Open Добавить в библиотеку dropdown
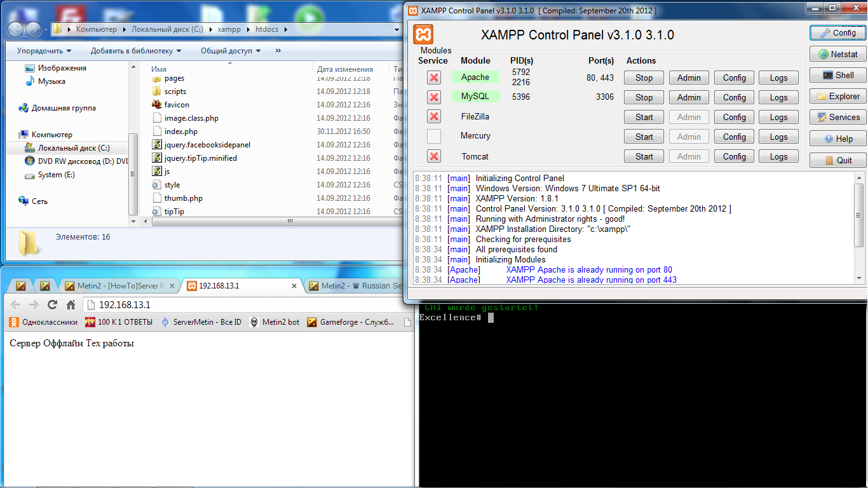 point(136,51)
